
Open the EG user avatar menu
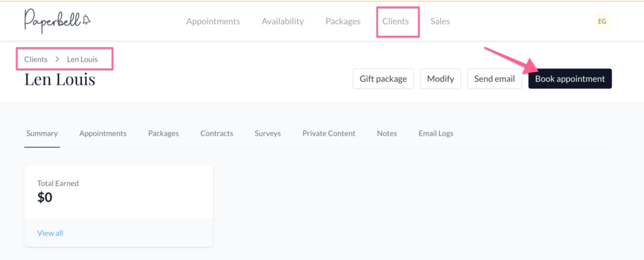(x=602, y=21)
